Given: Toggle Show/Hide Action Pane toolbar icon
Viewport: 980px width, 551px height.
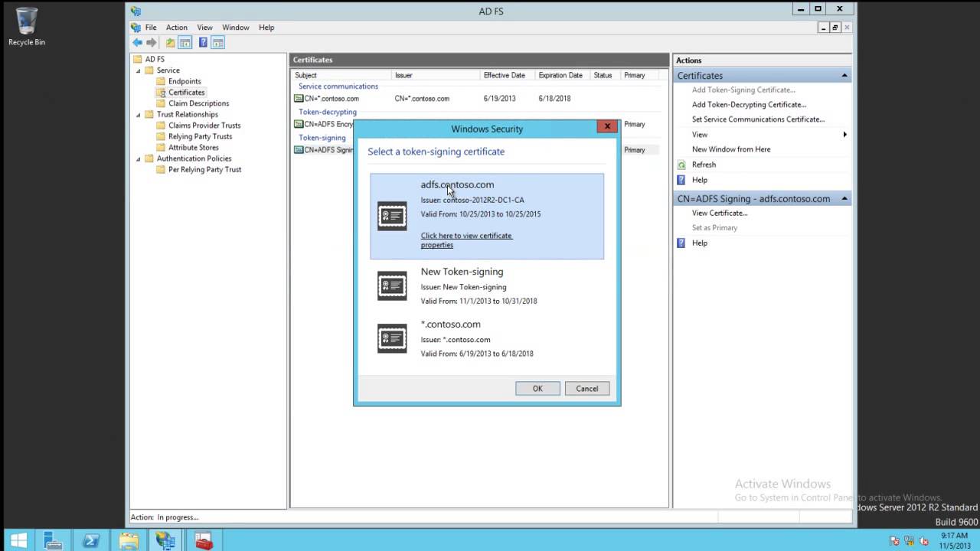Looking at the screenshot, I should point(217,43).
